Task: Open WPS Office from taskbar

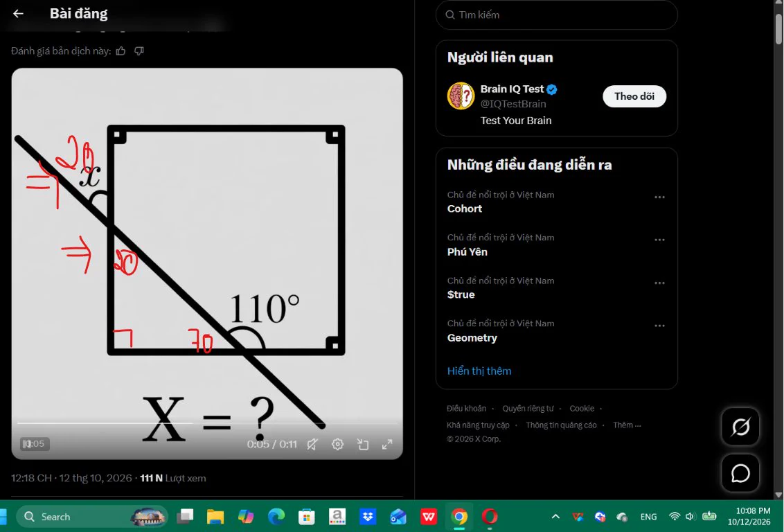Action: tap(429, 517)
